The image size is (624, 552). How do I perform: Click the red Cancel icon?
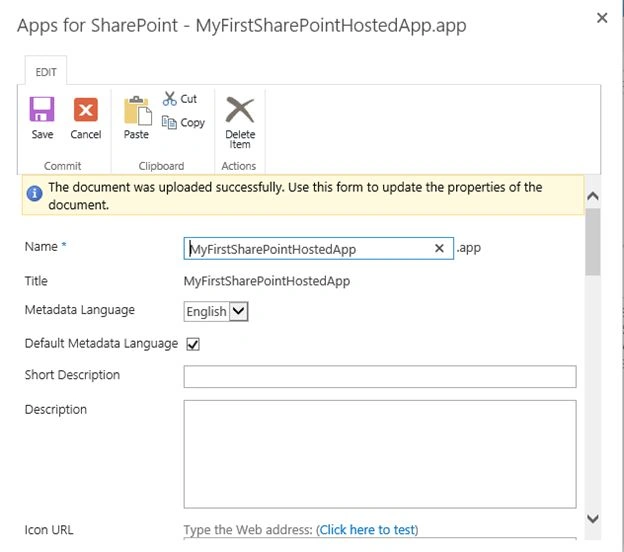[86, 109]
